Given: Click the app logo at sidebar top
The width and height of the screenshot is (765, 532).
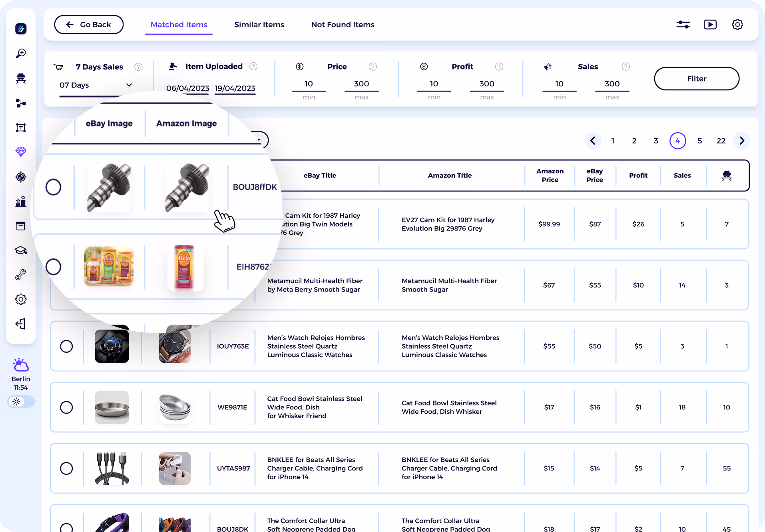Looking at the screenshot, I should pyautogui.click(x=21, y=29).
